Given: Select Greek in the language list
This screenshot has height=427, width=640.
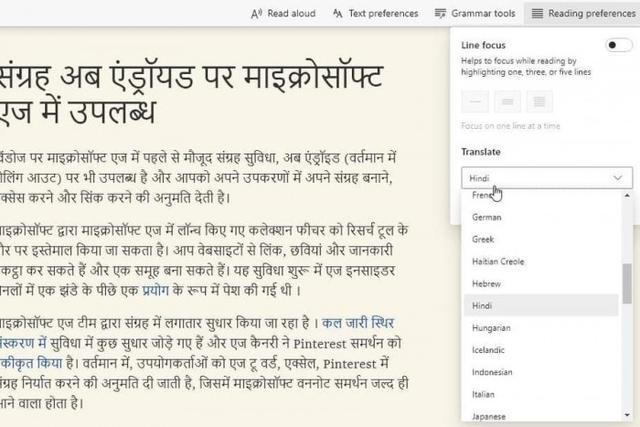Looking at the screenshot, I should (541, 239).
